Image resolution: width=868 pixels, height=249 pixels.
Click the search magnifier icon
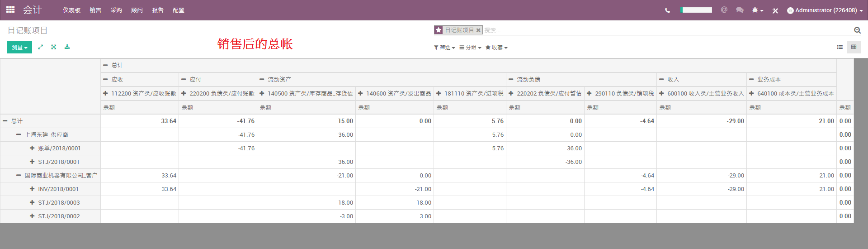(857, 30)
